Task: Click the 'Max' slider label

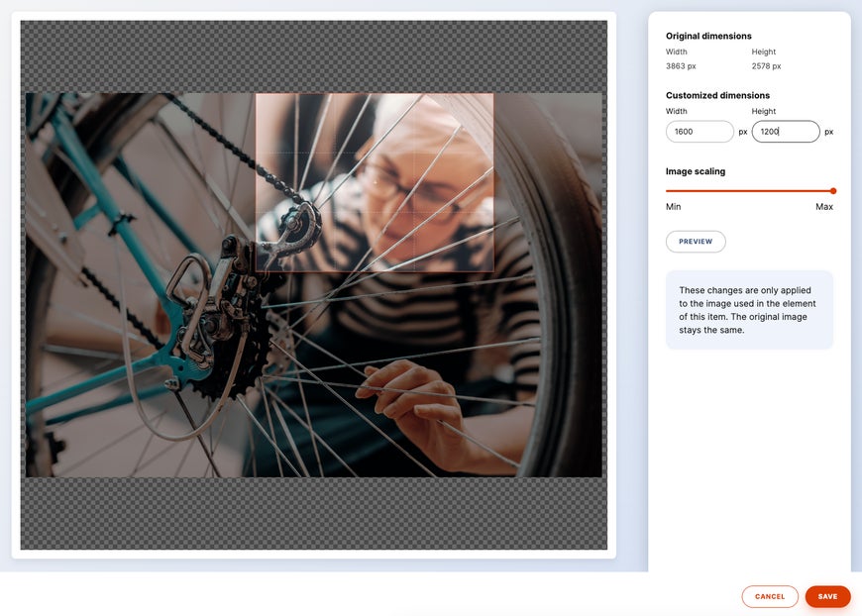Action: coord(824,207)
